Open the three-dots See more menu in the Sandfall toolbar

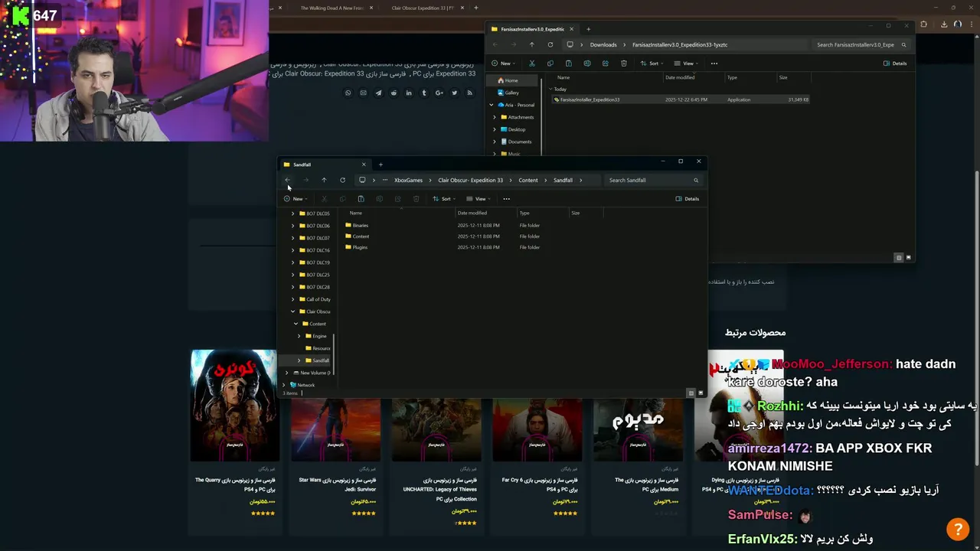(x=506, y=199)
